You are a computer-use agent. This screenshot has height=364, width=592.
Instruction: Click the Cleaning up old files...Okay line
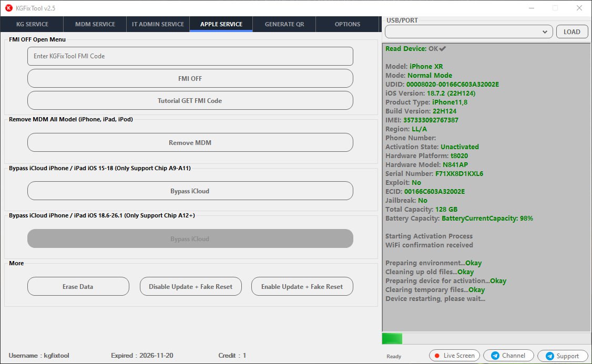pos(430,272)
